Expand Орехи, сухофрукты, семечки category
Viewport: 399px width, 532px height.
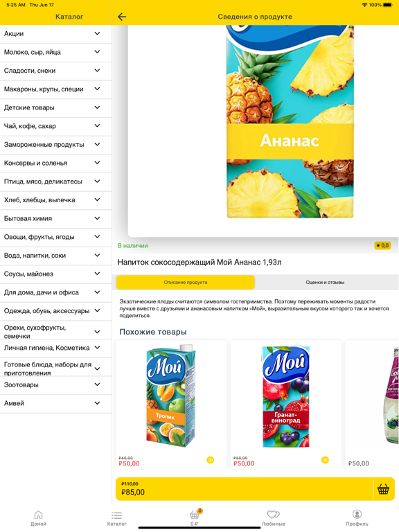[55, 330]
